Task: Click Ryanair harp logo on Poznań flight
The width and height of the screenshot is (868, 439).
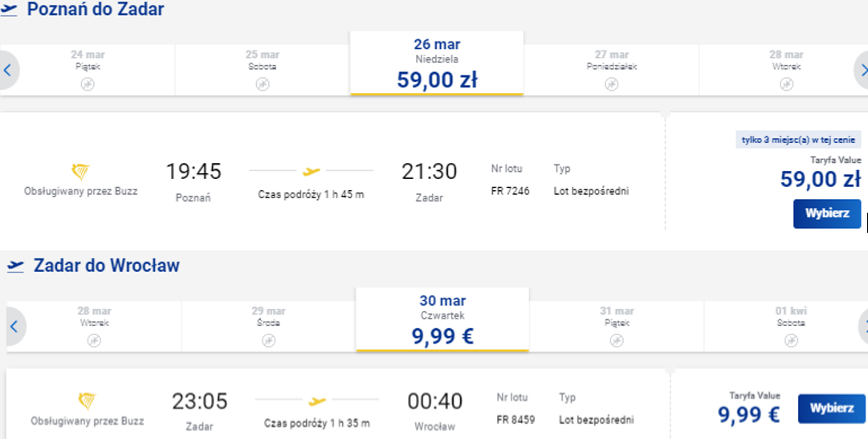Action: click(x=81, y=173)
